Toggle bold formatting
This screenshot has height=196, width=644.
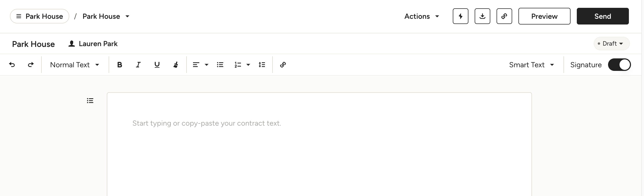coord(120,65)
